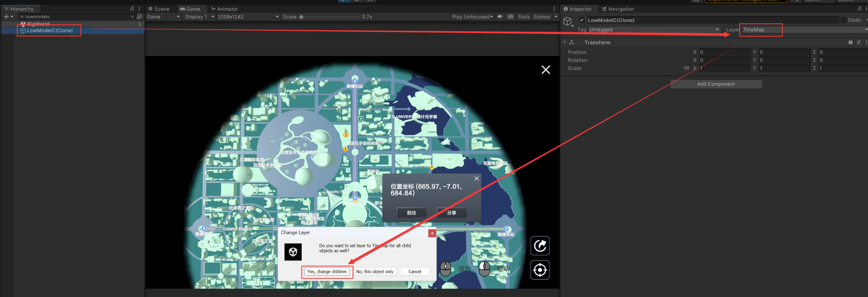Click the Hierarchy create plus button
Image resolution: width=868 pixels, height=297 pixels.
pos(6,17)
